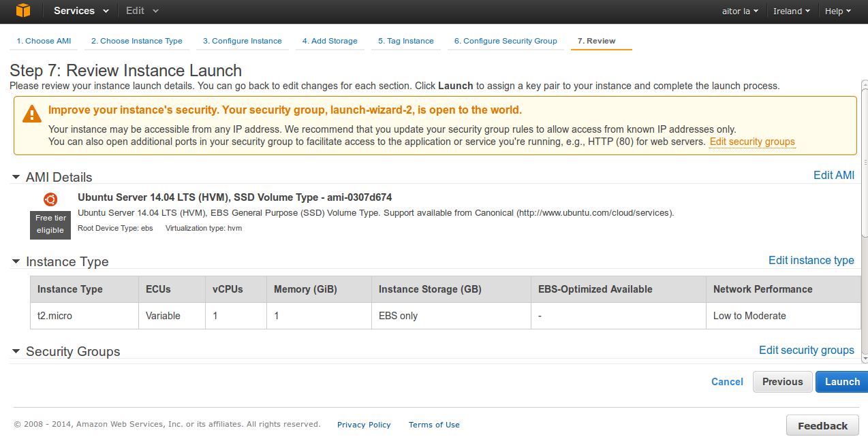Collapse the Security Groups section
Viewport: 868px width, 439px height.
click(x=16, y=352)
